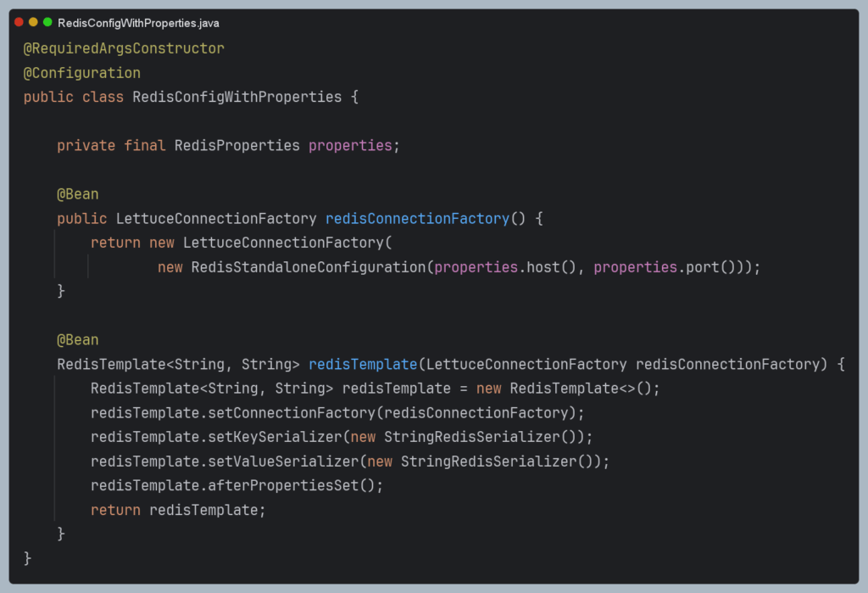Click 'new RedisTemplate<>()' expression

click(565, 389)
